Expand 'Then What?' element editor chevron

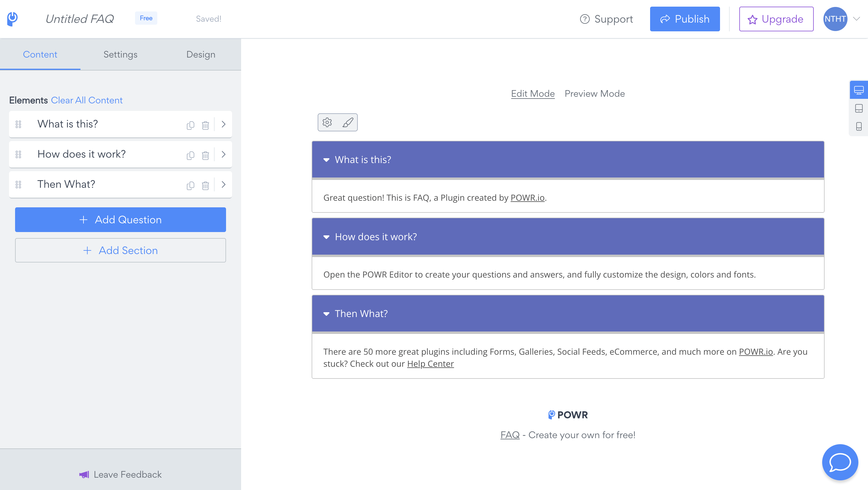(x=223, y=184)
